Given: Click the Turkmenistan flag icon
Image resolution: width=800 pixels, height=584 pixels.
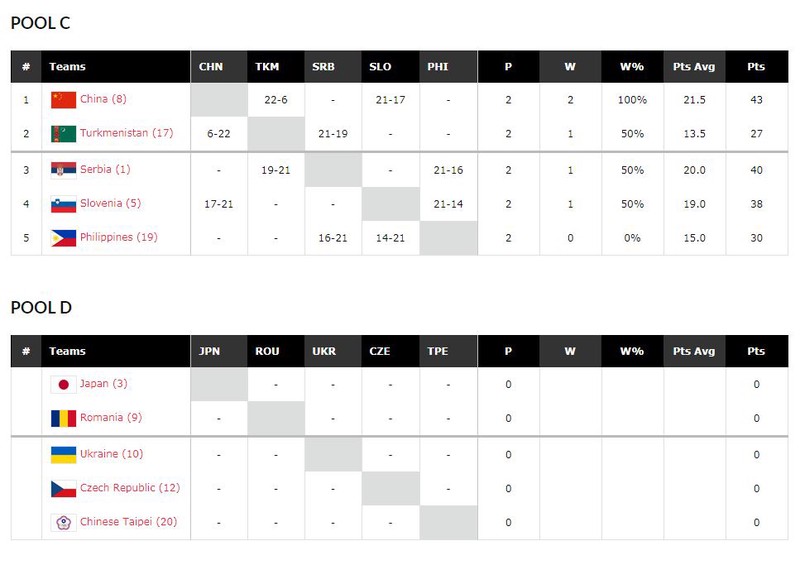Looking at the screenshot, I should point(64,134).
